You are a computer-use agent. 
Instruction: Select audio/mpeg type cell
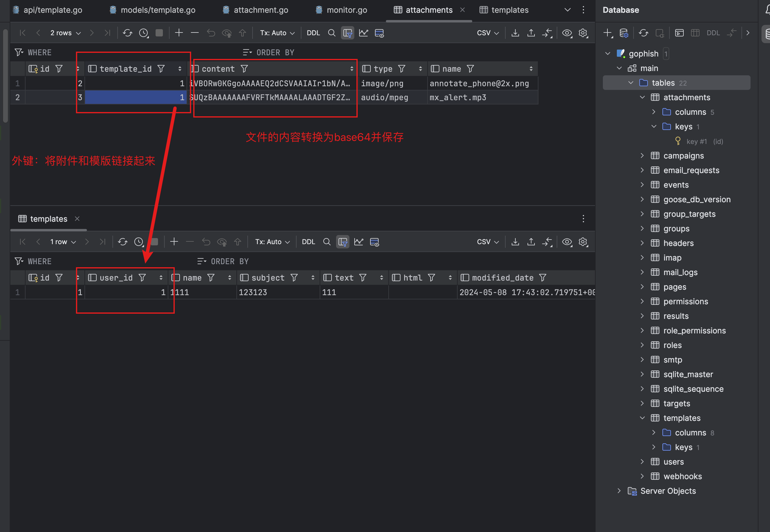point(393,97)
